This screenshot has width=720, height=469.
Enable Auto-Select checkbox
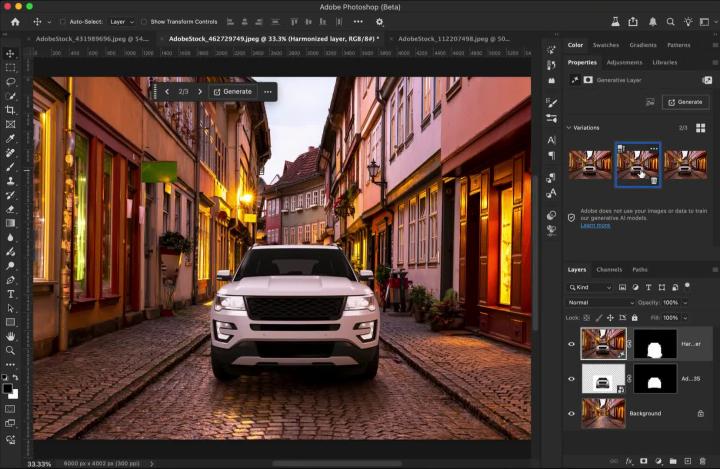click(x=62, y=21)
